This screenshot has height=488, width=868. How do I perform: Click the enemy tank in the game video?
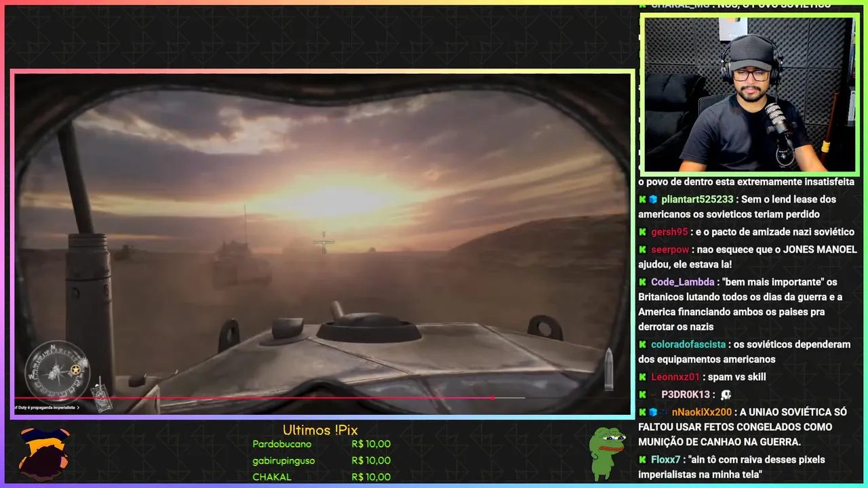(x=241, y=263)
